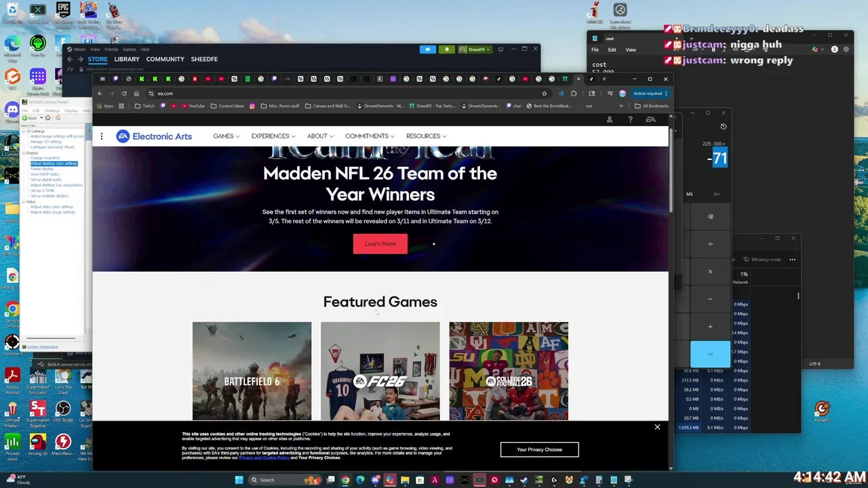The width and height of the screenshot is (868, 488).
Task: Switch to Steam STORE tab
Action: (98, 59)
